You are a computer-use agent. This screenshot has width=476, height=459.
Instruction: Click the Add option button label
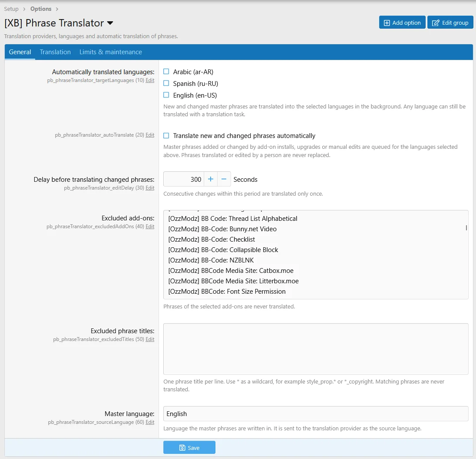[407, 23]
